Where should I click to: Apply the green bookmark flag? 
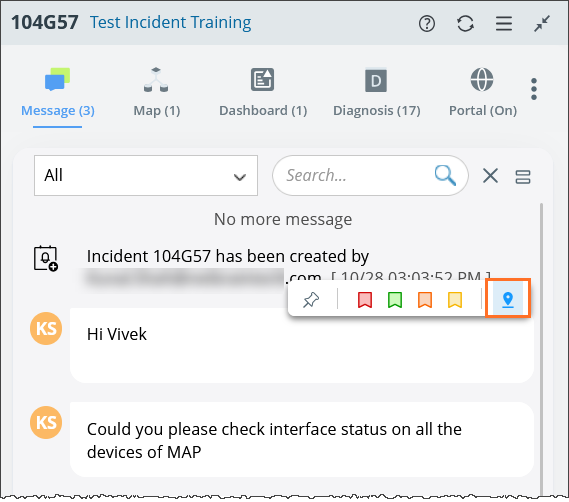[395, 300]
